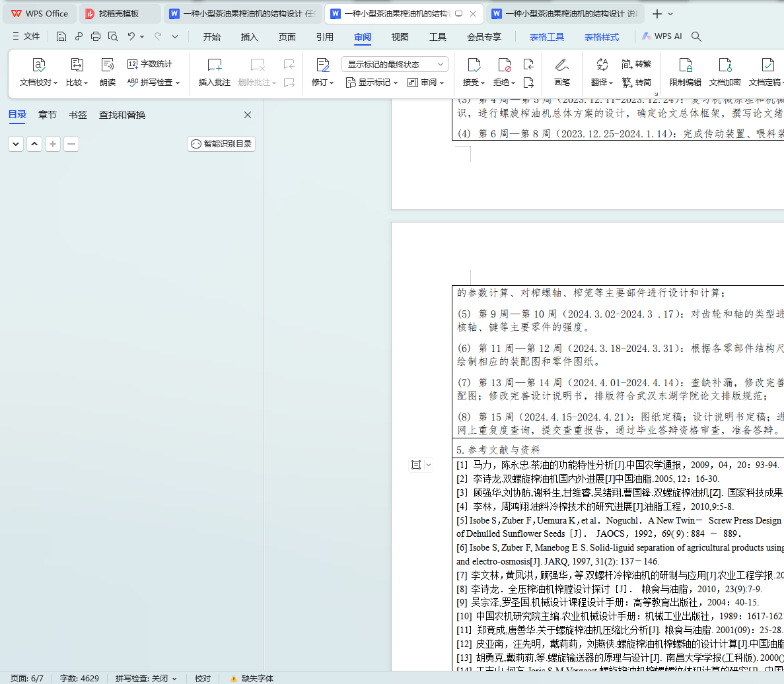Image resolution: width=784 pixels, height=684 pixels.
Task: Click the 朗读 read aloud icon
Action: point(108,65)
